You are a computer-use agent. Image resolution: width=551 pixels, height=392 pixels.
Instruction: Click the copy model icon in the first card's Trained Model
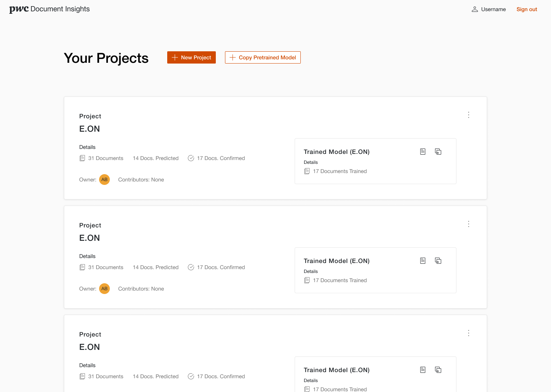[438, 152]
